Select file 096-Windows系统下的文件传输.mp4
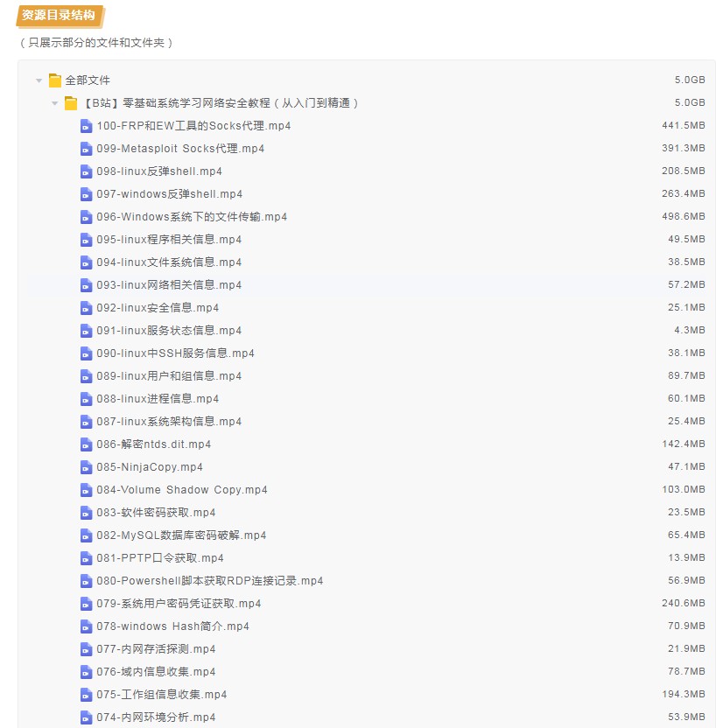The width and height of the screenshot is (716, 728). [192, 217]
